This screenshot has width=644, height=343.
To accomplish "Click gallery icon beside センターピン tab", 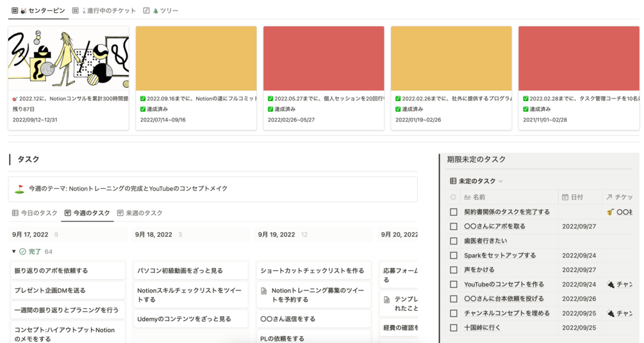I will (15, 11).
